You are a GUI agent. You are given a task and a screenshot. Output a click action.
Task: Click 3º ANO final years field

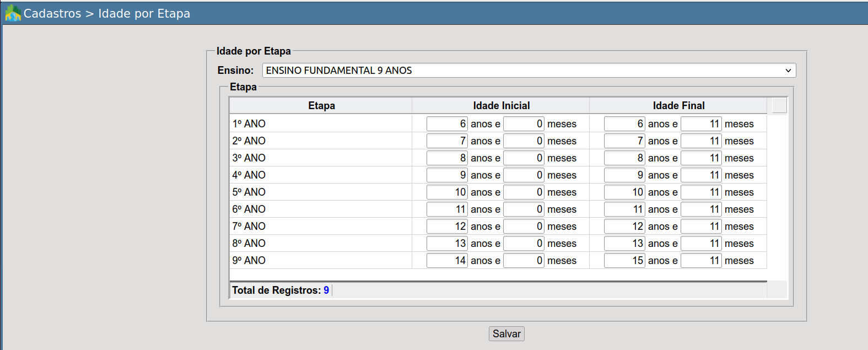click(624, 158)
